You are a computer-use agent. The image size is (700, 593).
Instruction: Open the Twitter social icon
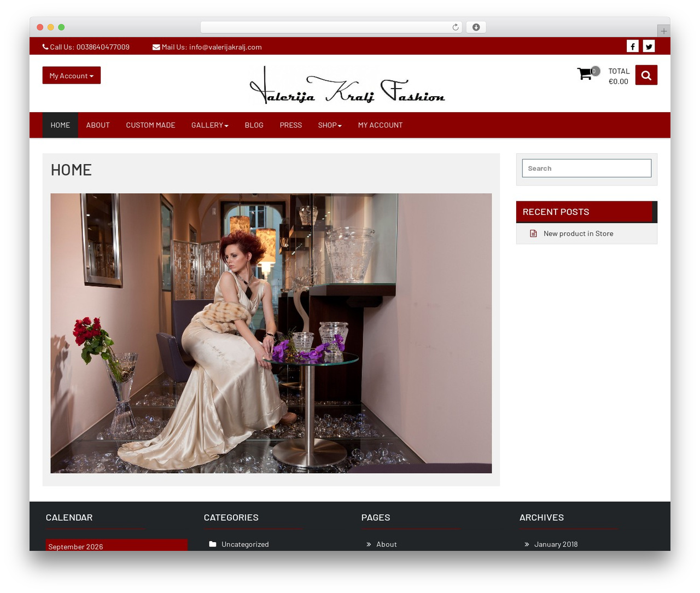[x=649, y=46]
